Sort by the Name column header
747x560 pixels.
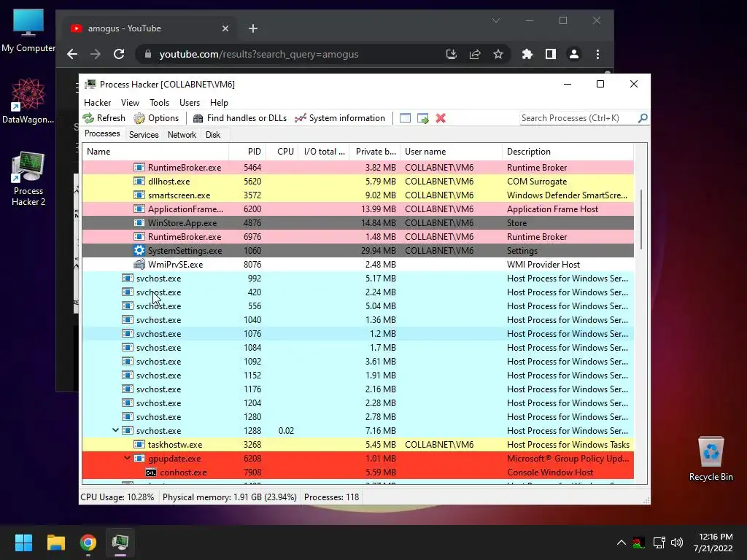coord(155,152)
